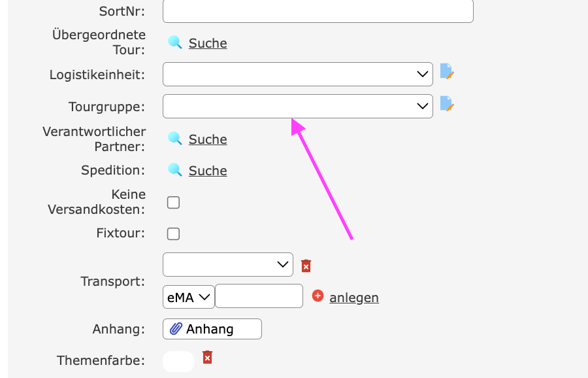Image resolution: width=588 pixels, height=378 pixels.
Task: Click Suche link for Übergeordnete Tour
Action: pyautogui.click(x=208, y=43)
